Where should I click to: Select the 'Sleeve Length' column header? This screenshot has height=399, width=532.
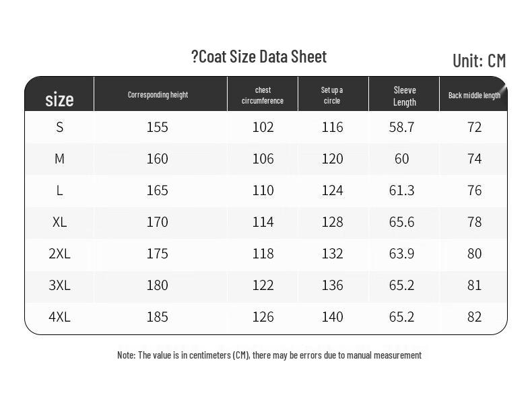pos(405,96)
